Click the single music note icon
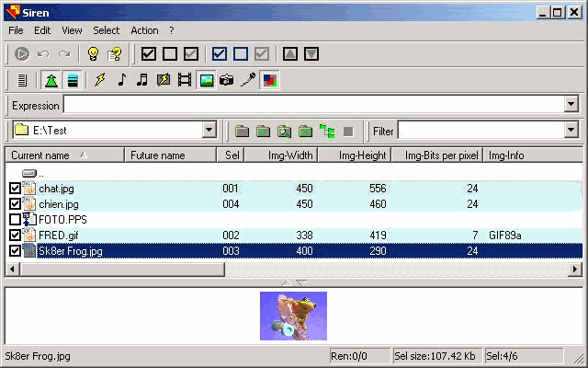Image resolution: width=588 pixels, height=368 pixels. click(x=121, y=80)
